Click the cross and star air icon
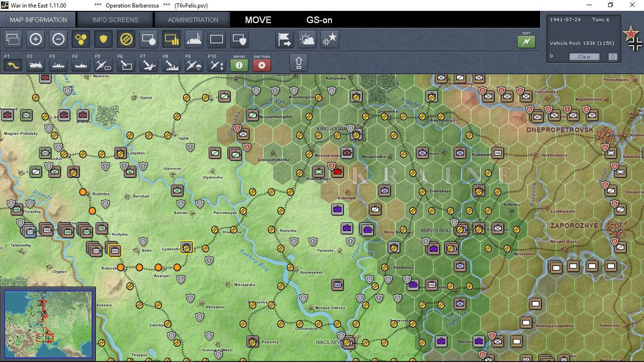Image resolution: width=644 pixels, height=362 pixels. [x=330, y=39]
